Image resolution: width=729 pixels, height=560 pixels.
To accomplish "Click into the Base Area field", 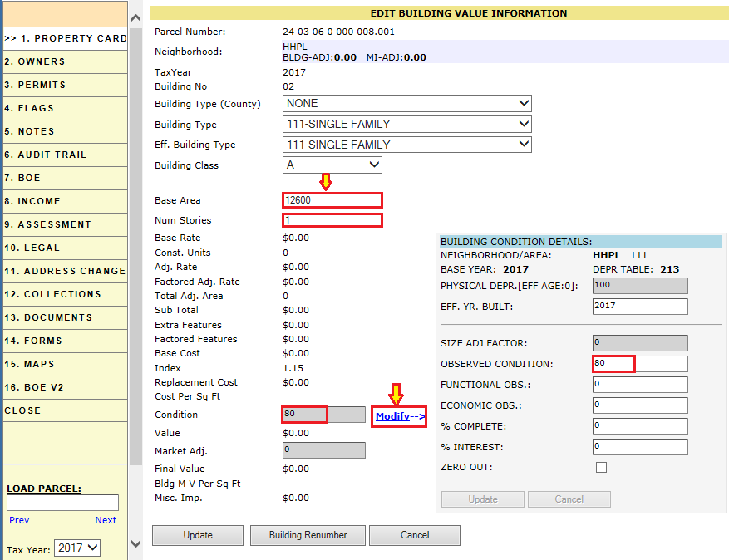I will 332,200.
